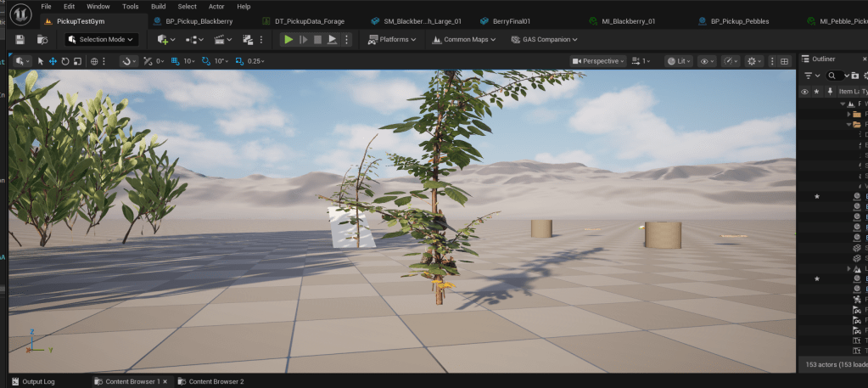Click the Play in Editor button
Screen dimensions: 868x388
[288, 39]
